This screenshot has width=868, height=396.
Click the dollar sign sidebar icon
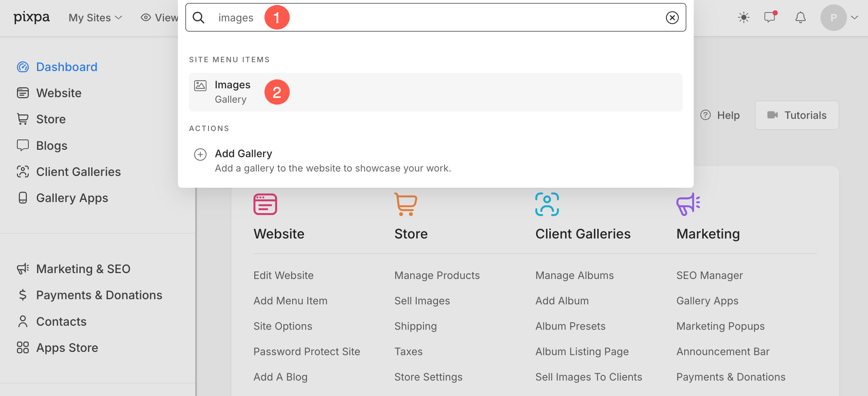click(23, 295)
